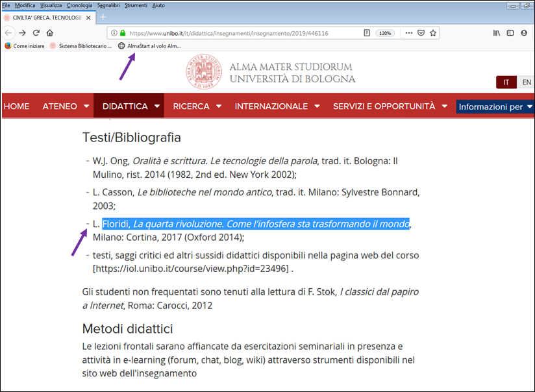
Task: Show sidebars using the sidebar icon
Action: pyautogui.click(x=510, y=32)
